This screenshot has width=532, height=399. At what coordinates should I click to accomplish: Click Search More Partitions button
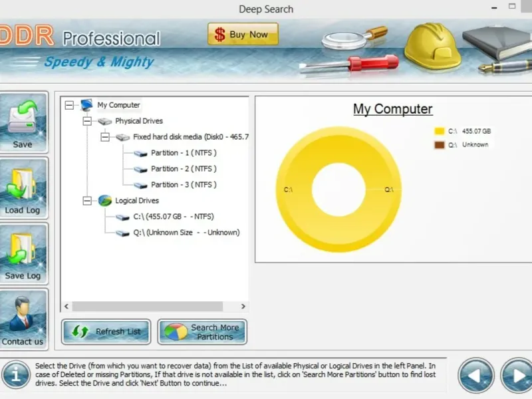(x=202, y=332)
